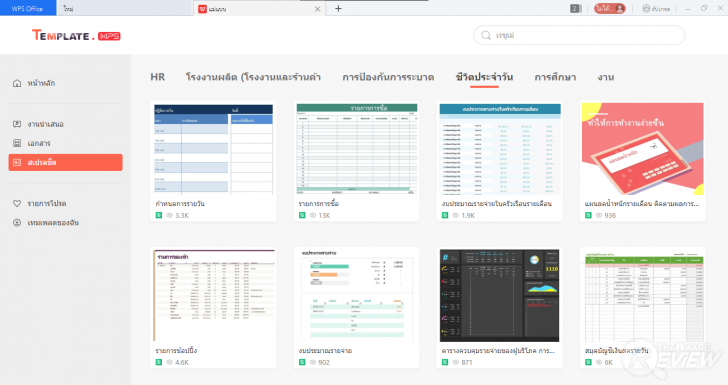Open the daily schedule template thumbnail
The image size is (728, 385).
(214, 149)
